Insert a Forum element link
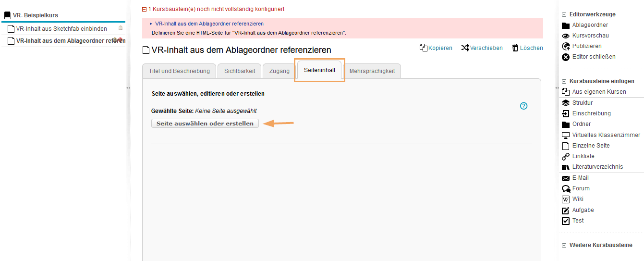This screenshot has width=644, height=261. pyautogui.click(x=581, y=188)
